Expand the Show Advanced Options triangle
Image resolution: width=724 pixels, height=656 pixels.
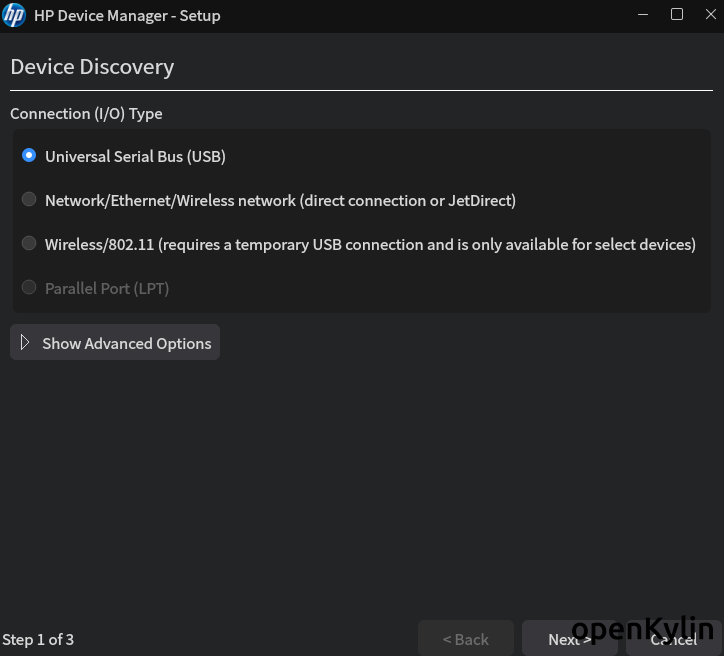[25, 343]
